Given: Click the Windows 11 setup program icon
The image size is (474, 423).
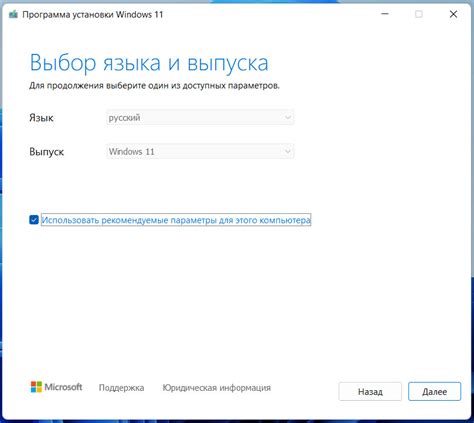Looking at the screenshot, I should tap(13, 15).
